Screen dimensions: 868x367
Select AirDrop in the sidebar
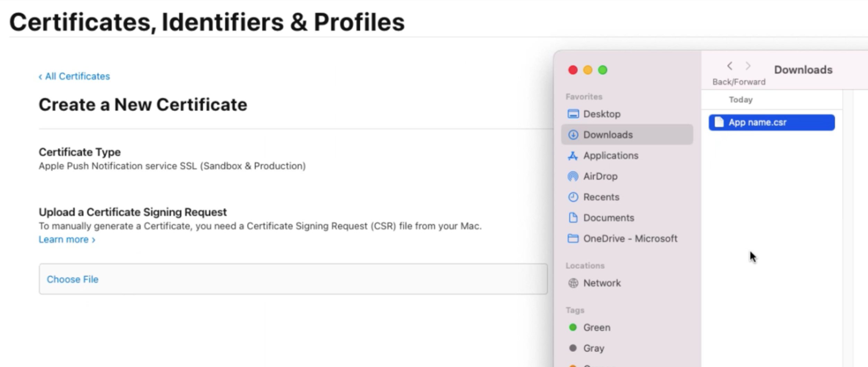pos(600,176)
